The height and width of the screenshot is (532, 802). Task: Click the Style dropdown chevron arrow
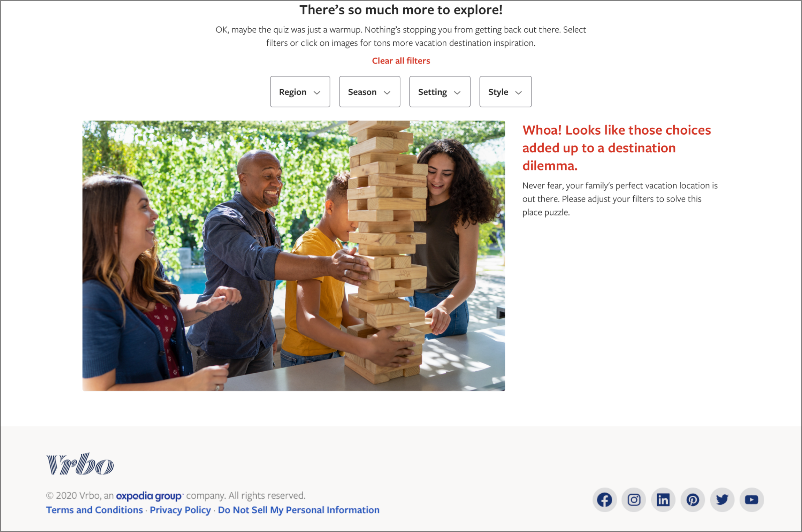pyautogui.click(x=518, y=93)
